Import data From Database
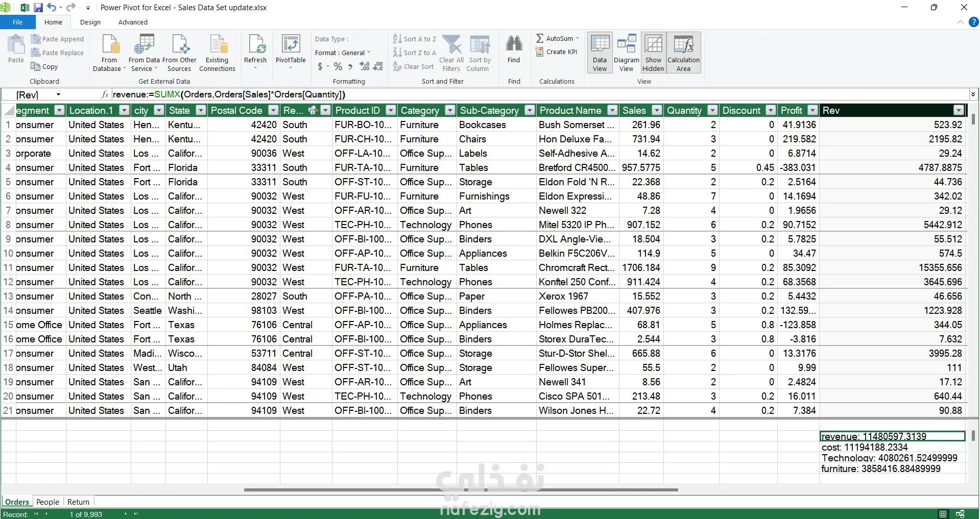980x519 pixels. [109, 53]
